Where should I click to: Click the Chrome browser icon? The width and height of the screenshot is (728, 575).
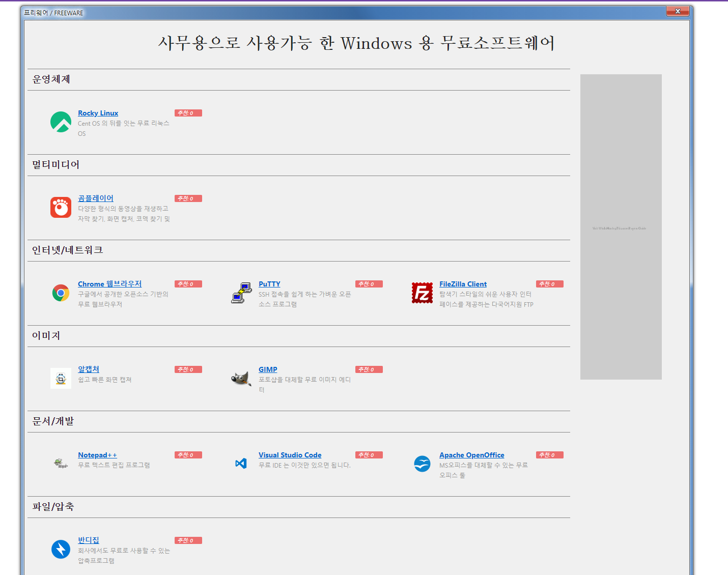point(61,293)
